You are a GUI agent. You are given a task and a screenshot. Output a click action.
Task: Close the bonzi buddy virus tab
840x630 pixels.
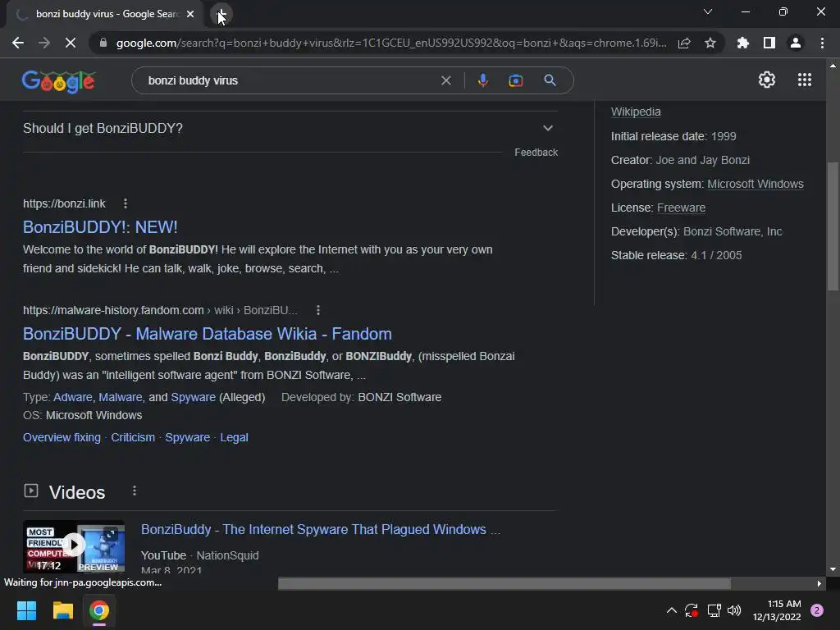coord(190,14)
